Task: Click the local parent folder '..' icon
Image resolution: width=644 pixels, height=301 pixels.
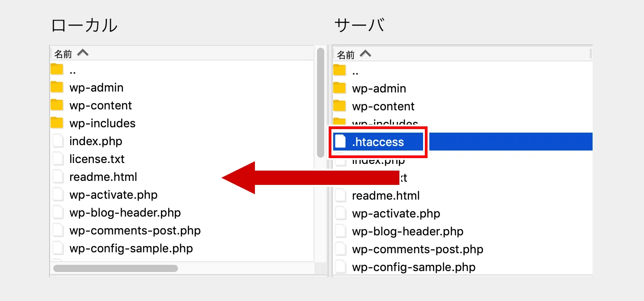Action: click(x=57, y=69)
